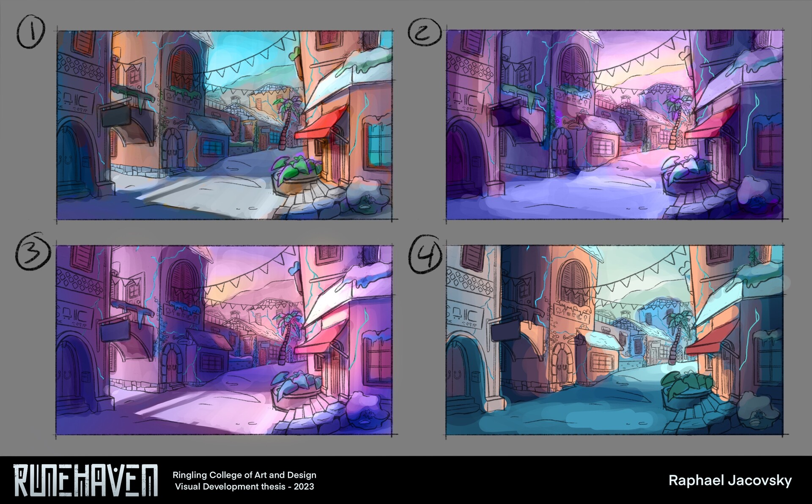Viewport: 812px width, 504px height.
Task: Select color study thumbnail 1
Action: tap(225, 125)
